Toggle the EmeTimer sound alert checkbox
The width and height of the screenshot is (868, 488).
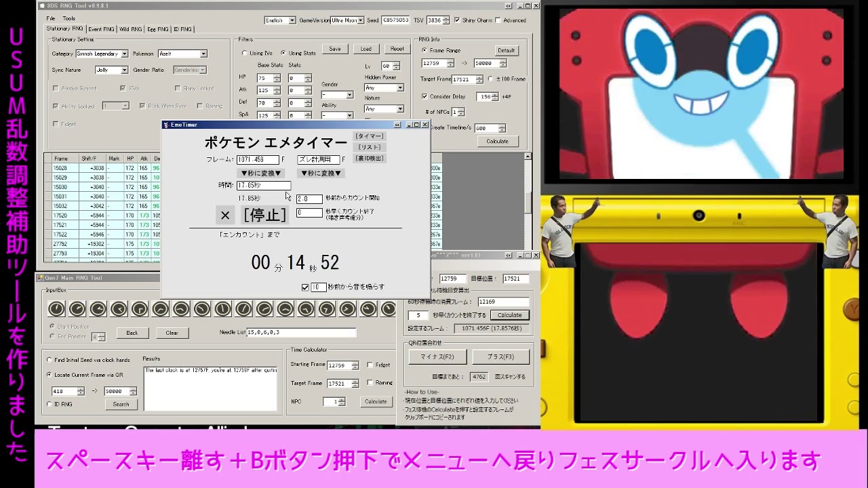coord(305,287)
